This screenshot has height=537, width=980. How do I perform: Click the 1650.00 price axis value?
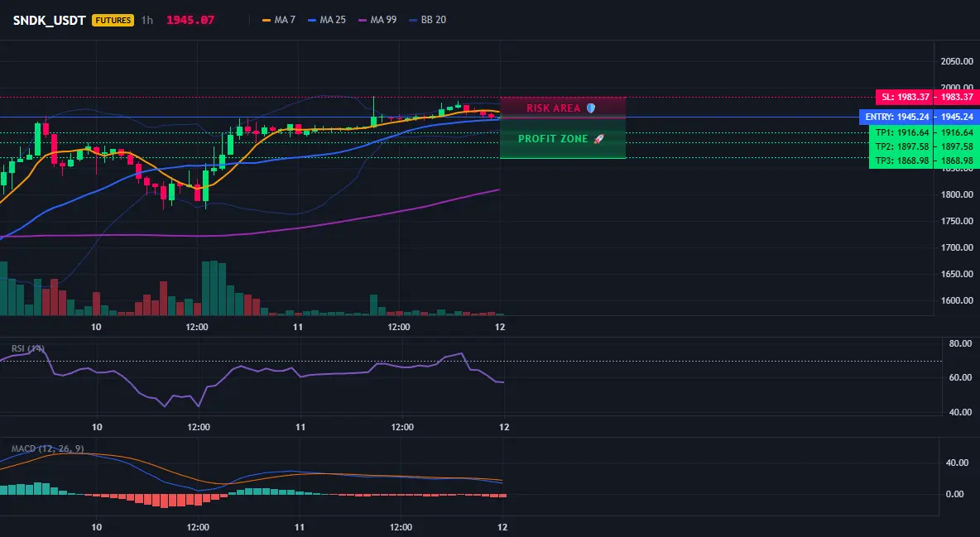click(x=957, y=274)
